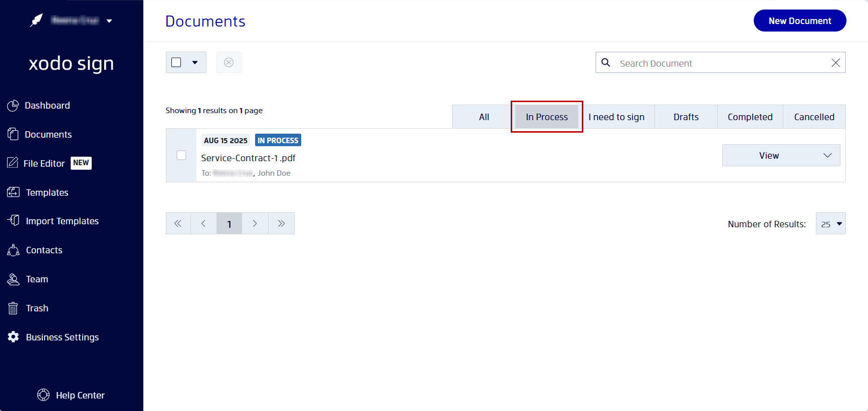Viewport: 868px width, 411px height.
Task: Click the IN PROCESS status badge
Action: pos(278,140)
